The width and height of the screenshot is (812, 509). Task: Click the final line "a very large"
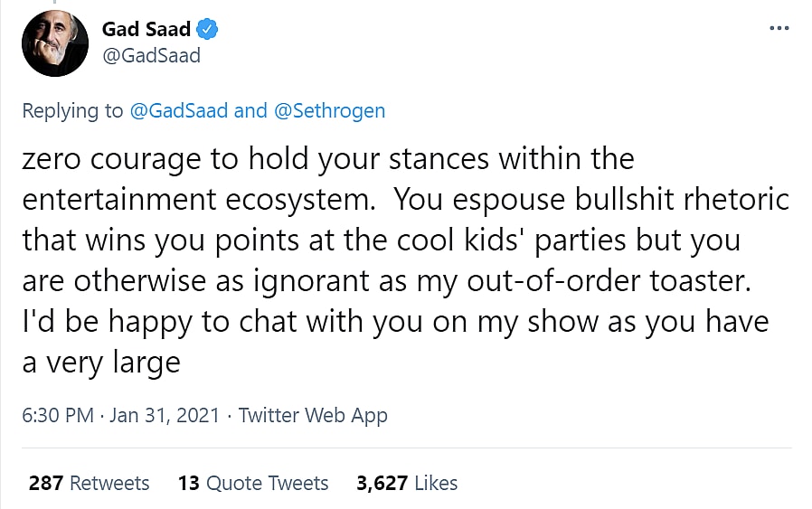pos(101,363)
